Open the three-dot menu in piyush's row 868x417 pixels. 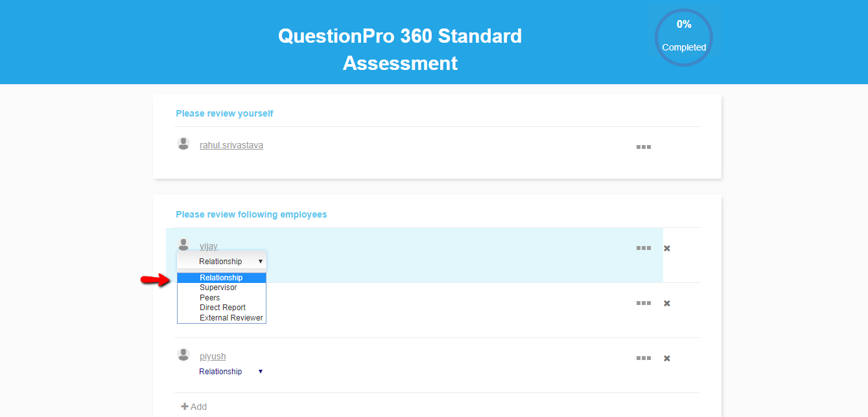[x=643, y=358]
